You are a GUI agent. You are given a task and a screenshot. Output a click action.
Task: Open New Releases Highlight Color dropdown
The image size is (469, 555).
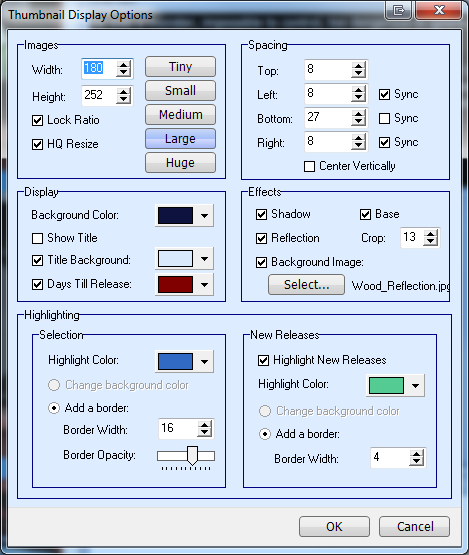pyautogui.click(x=415, y=385)
